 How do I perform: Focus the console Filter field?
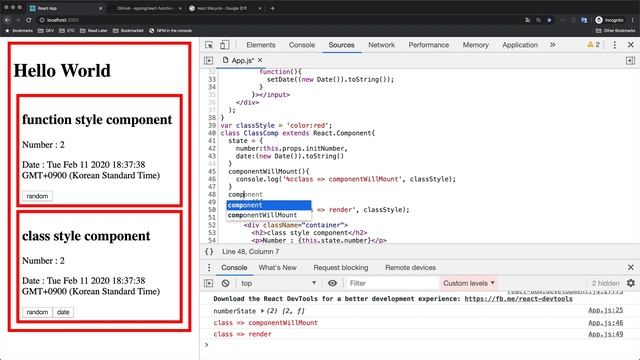point(392,283)
